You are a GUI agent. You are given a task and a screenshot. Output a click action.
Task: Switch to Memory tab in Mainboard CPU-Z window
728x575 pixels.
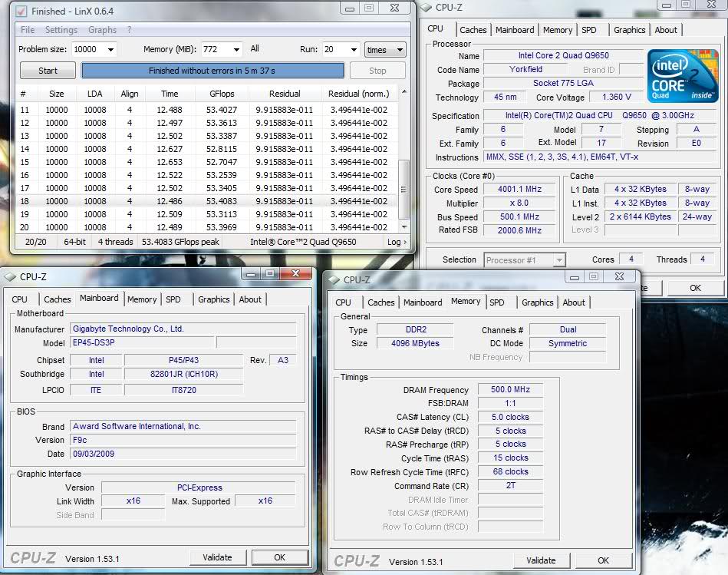tap(142, 299)
